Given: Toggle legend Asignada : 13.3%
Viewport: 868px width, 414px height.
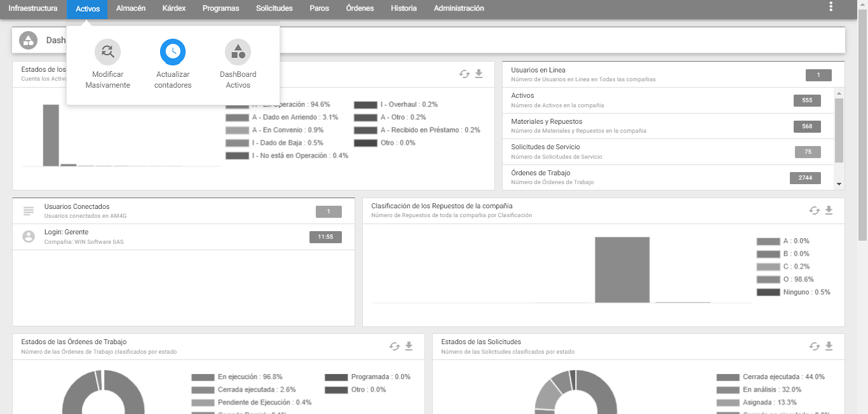Looking at the screenshot, I should point(757,403).
